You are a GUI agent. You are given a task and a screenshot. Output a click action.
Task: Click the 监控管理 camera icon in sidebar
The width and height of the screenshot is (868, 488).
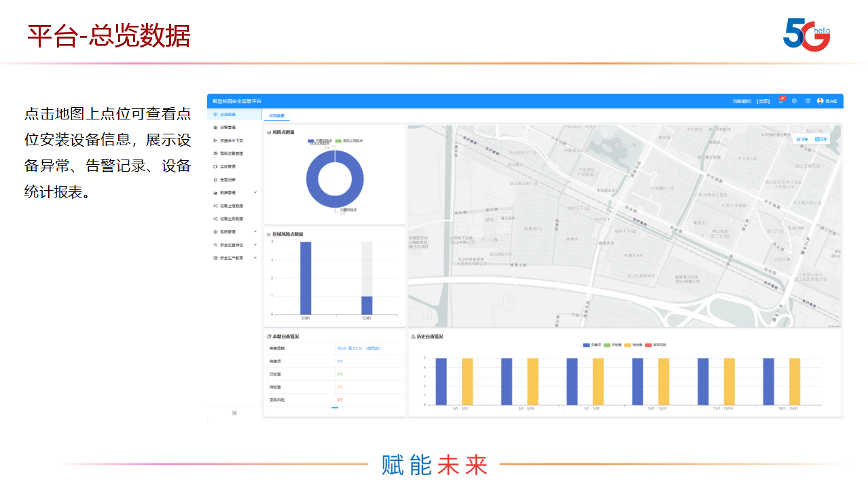click(x=215, y=166)
